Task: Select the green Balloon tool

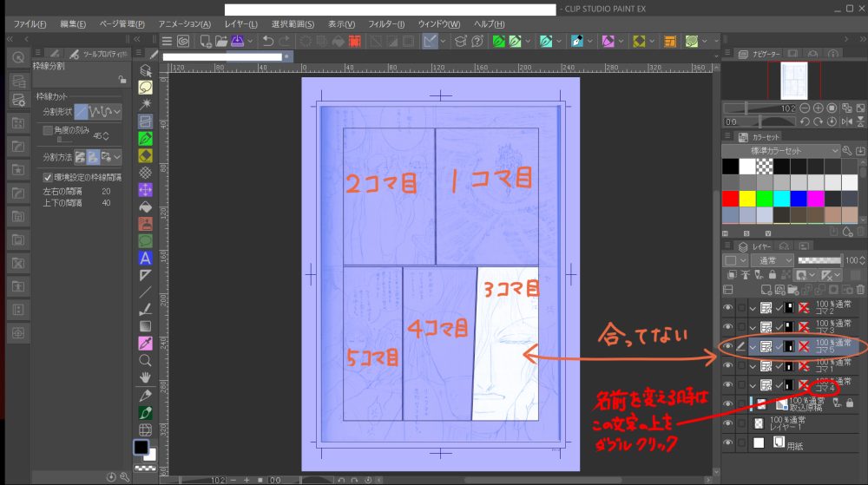Action: [145, 241]
